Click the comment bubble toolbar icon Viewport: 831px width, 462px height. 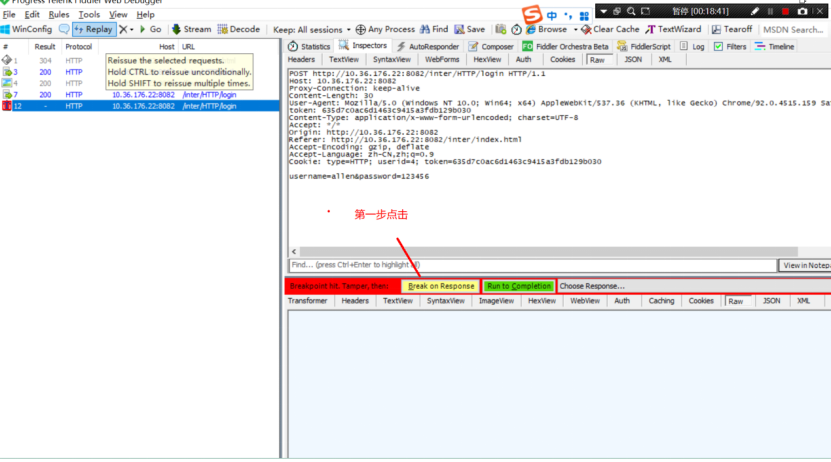point(64,29)
